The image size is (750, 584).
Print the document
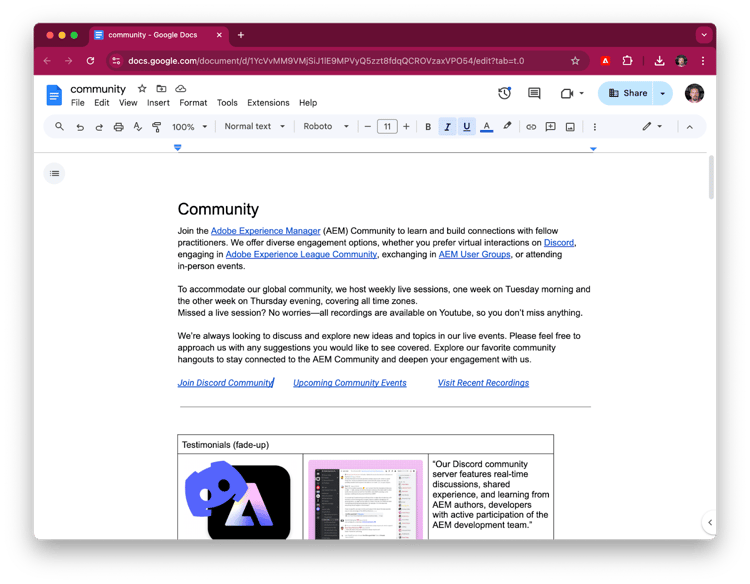coord(119,127)
